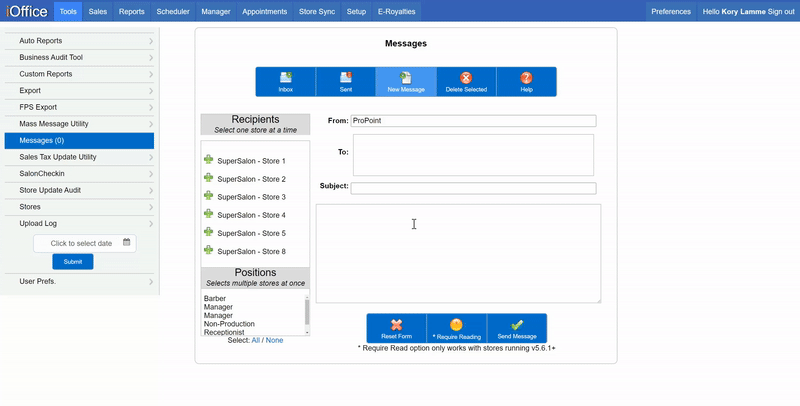Open the Scheduler tab
The width and height of the screenshot is (800, 406).
point(173,12)
